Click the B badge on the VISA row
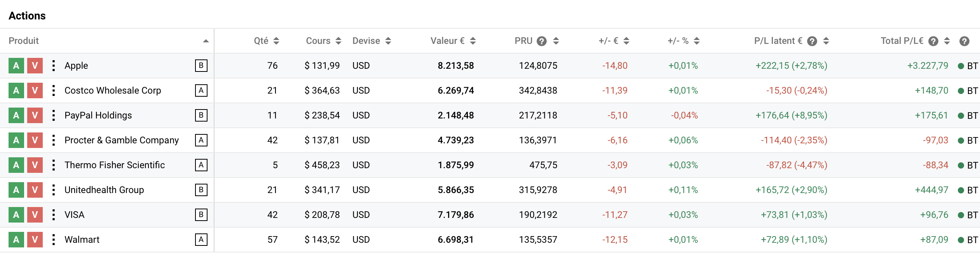Viewport: 980px width, 261px height. click(x=201, y=215)
